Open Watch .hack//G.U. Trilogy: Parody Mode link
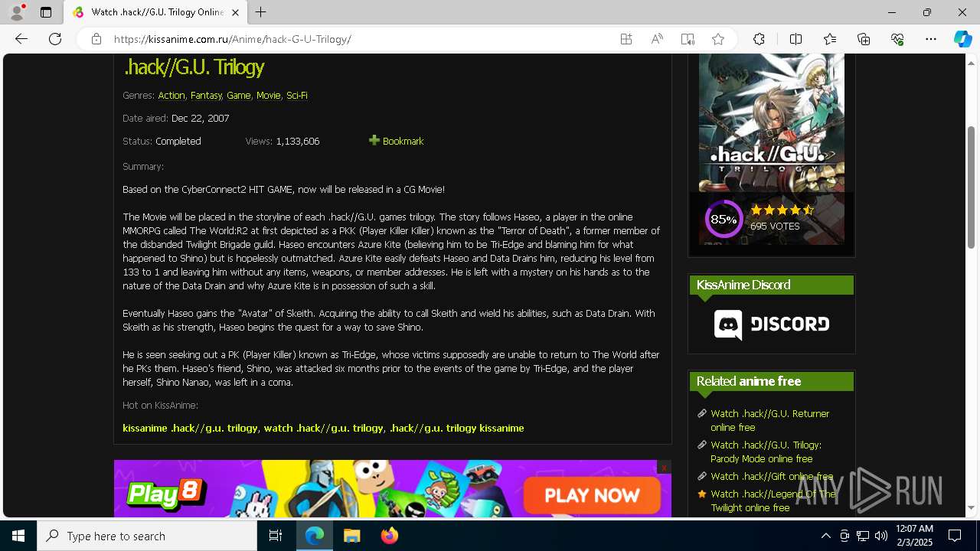The width and height of the screenshot is (980, 551). tap(766, 452)
